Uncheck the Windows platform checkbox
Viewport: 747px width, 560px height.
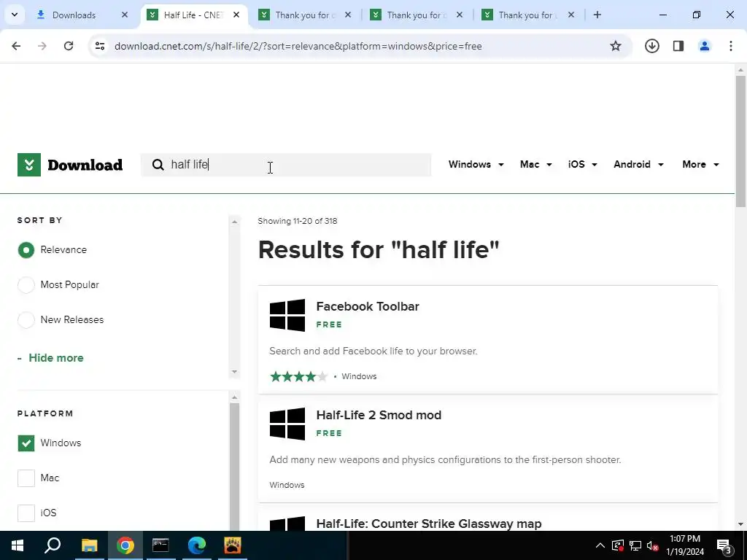point(26,443)
